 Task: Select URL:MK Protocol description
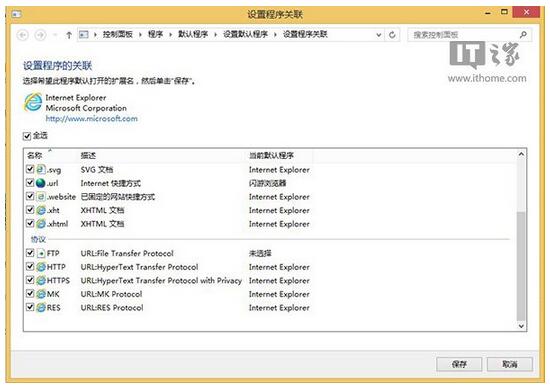[111, 294]
